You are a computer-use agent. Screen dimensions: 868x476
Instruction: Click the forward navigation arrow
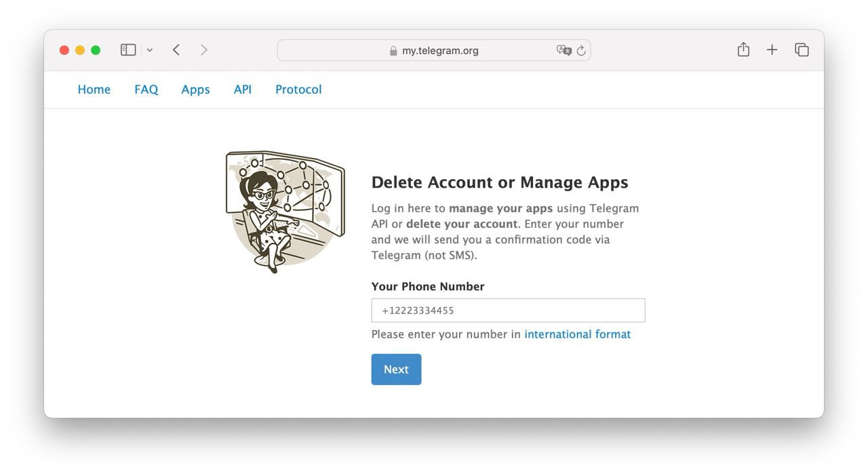[204, 49]
